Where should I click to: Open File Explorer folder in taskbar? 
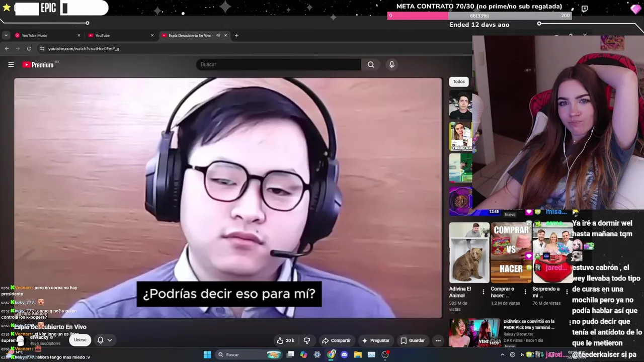pyautogui.click(x=358, y=354)
